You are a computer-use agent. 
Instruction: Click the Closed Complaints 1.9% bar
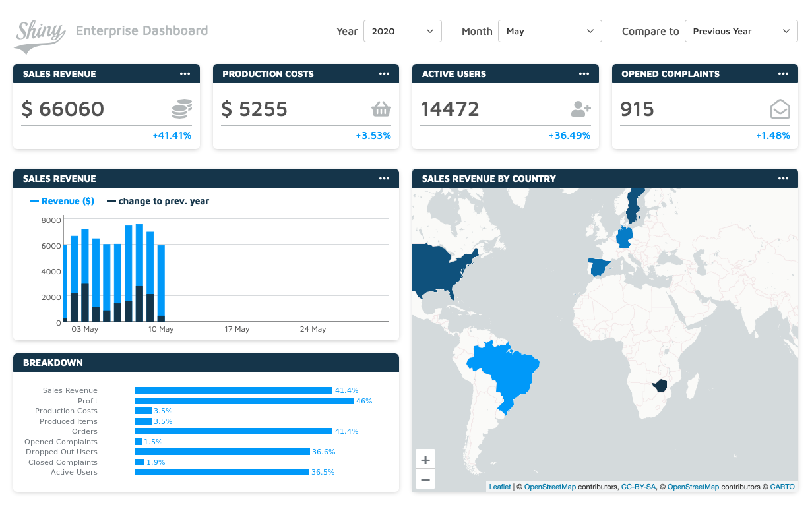click(140, 462)
